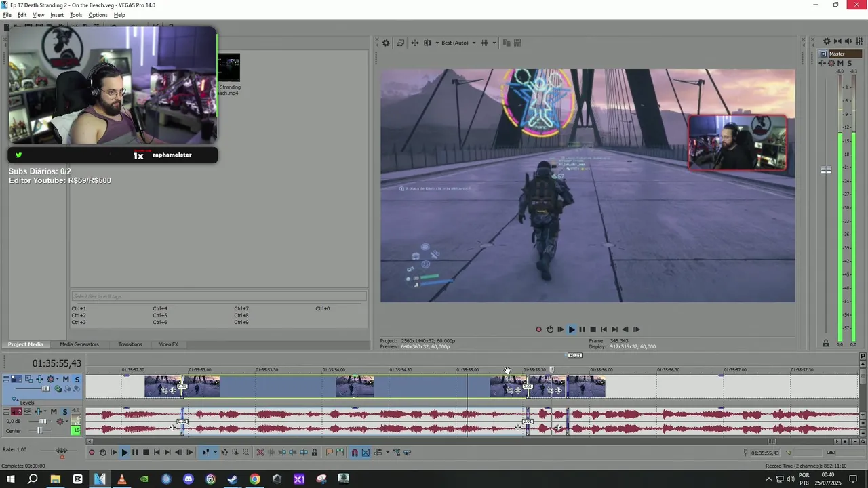Open the Mixing Console icon
868x488 pixels.
(858, 42)
